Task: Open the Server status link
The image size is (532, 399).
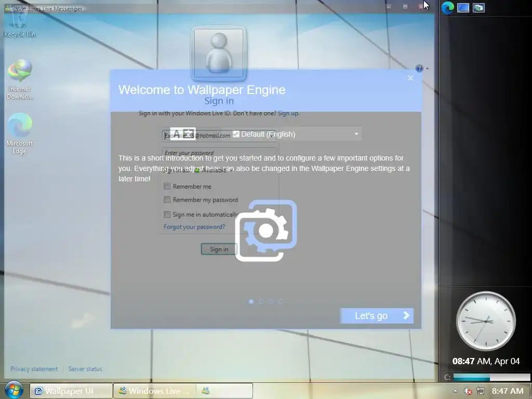Action: click(x=85, y=369)
